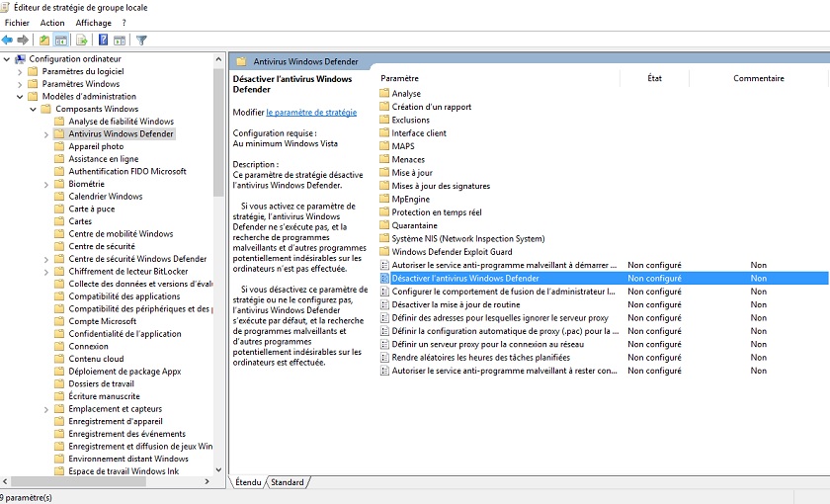Collapse the Modèles d'administration node
The height and width of the screenshot is (504, 830).
[20, 97]
